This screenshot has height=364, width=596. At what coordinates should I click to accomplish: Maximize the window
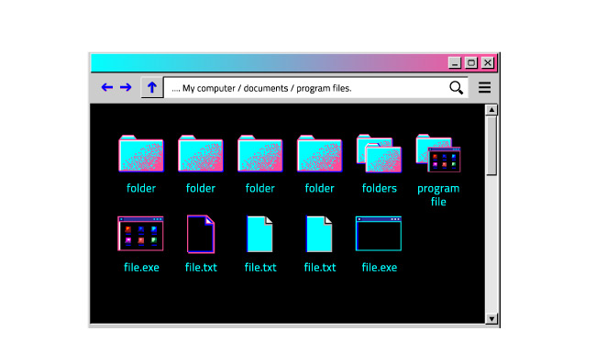click(471, 62)
